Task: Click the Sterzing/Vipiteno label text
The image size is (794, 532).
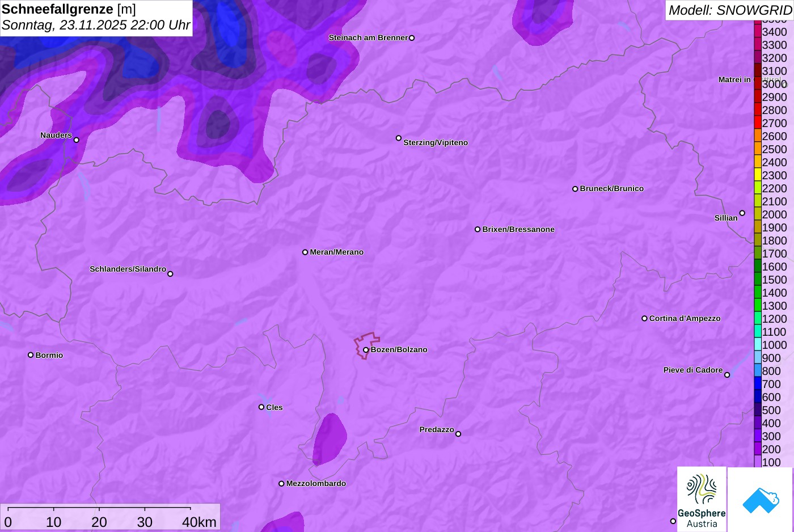Action: click(x=436, y=143)
